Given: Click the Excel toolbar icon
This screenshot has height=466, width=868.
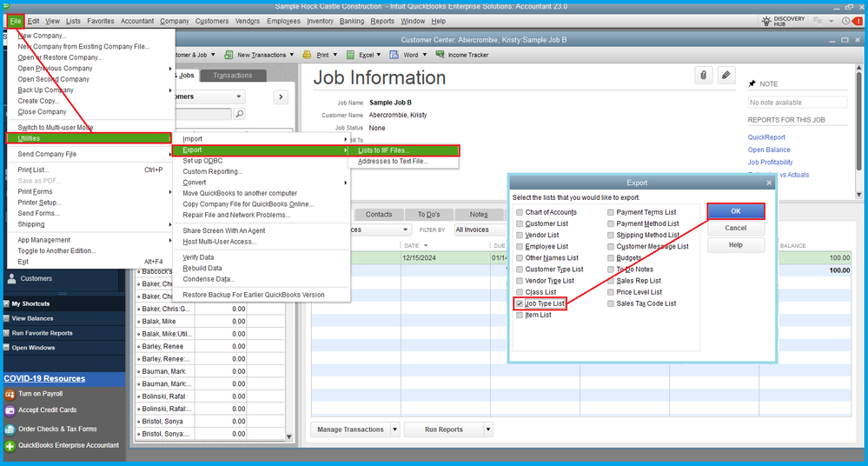Looking at the screenshot, I should coord(350,55).
